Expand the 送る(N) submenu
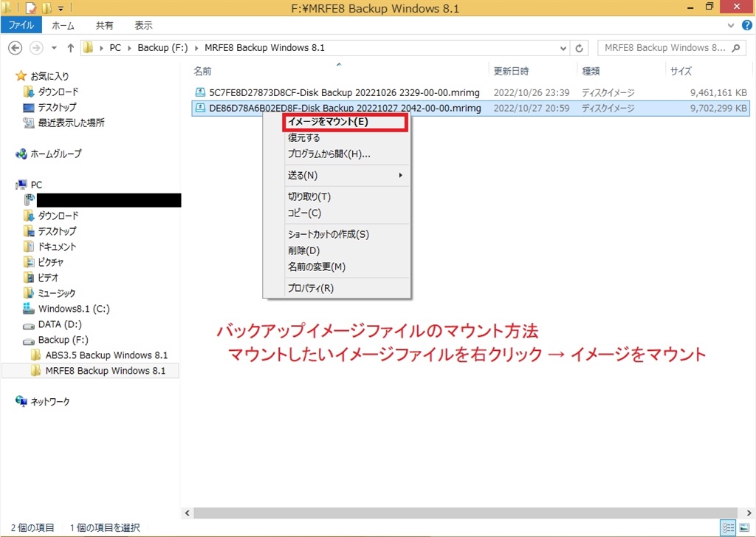Screen dimensions: 756x537 [345, 176]
